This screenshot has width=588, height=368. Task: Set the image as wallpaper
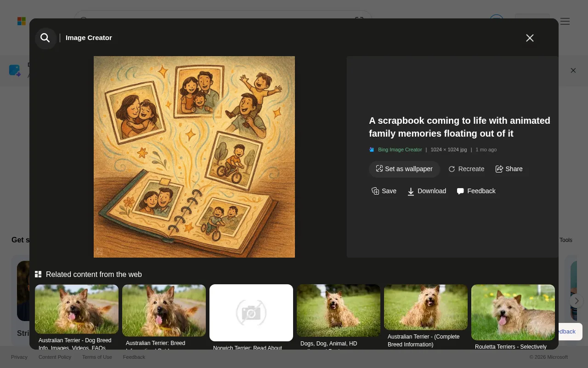click(x=404, y=169)
